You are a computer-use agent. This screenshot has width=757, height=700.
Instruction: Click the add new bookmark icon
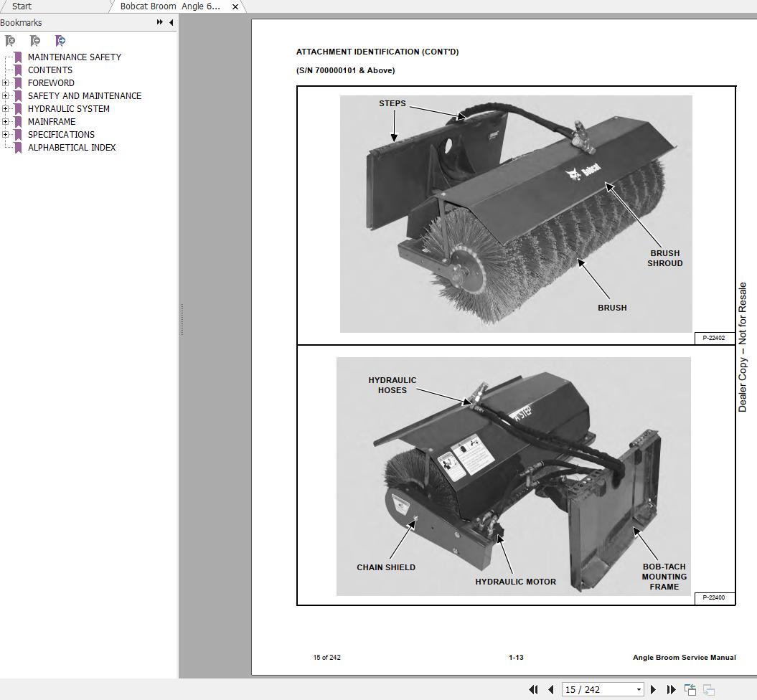pyautogui.click(x=34, y=41)
